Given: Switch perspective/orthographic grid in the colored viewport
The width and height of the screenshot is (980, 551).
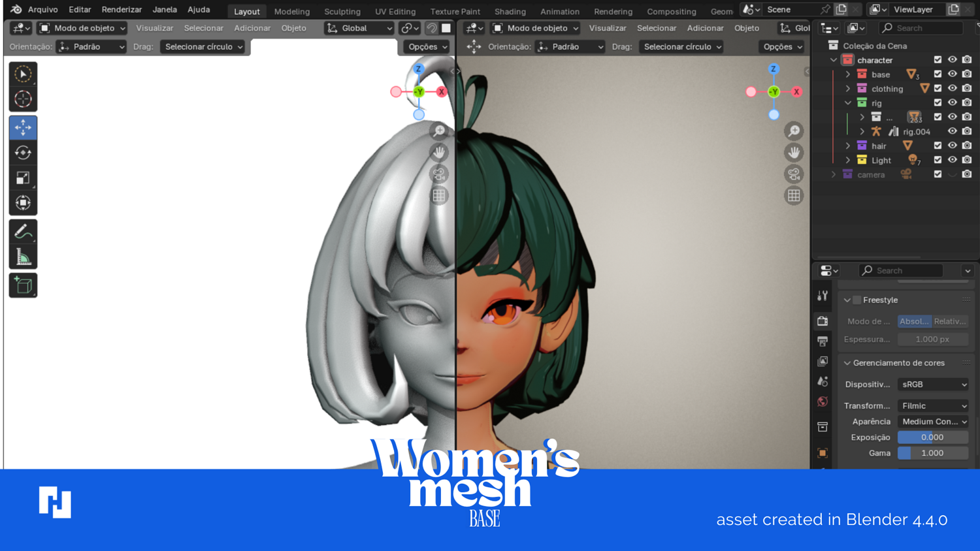Looking at the screenshot, I should (x=794, y=196).
